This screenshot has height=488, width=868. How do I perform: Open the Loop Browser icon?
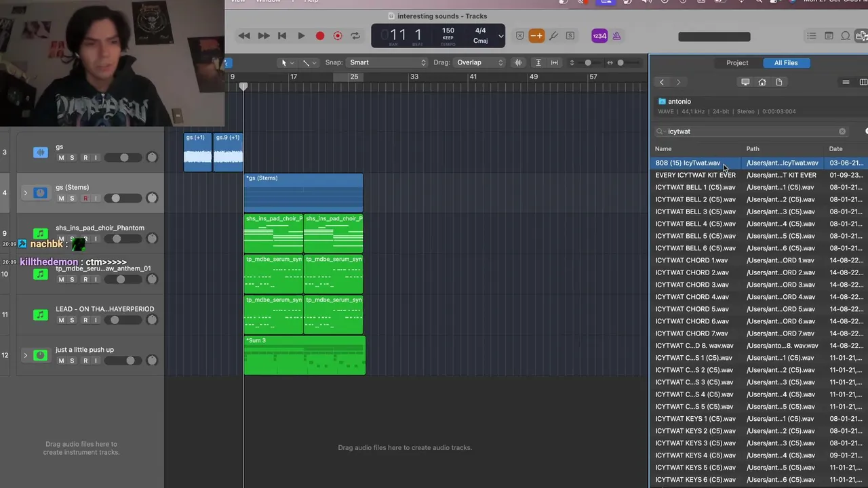[x=846, y=36]
